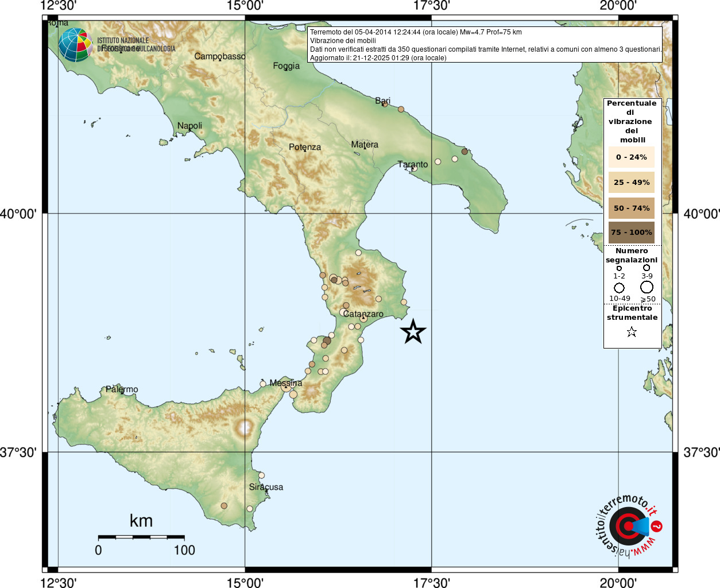The height and width of the screenshot is (588, 720).
Task: Select the 1-2 reports circle in legend
Action: (619, 268)
